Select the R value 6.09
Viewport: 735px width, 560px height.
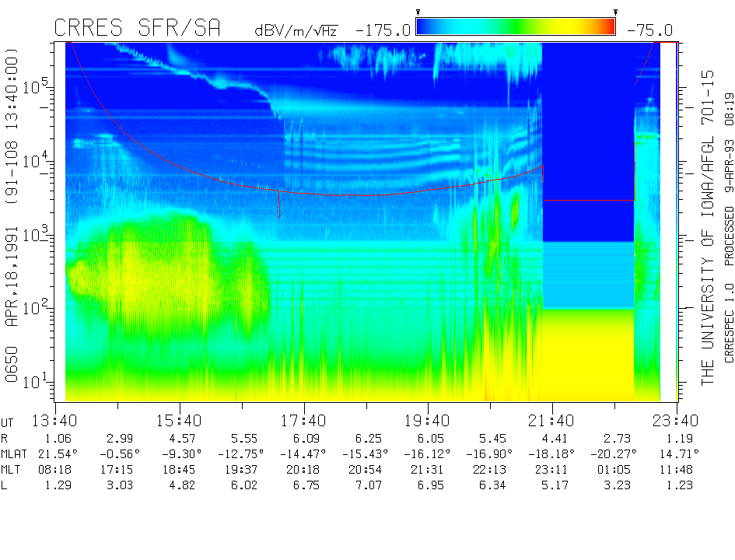(304, 438)
